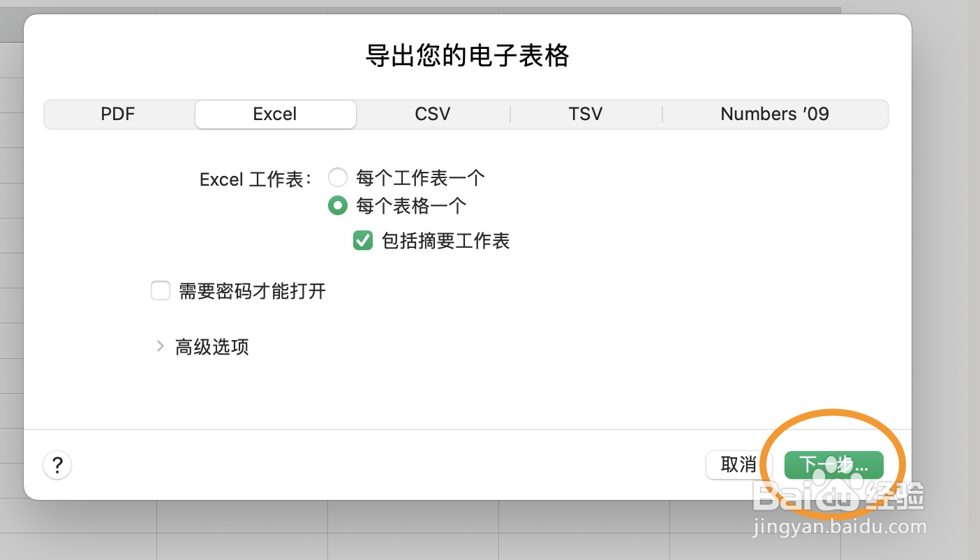Switch to the TSV export tab
Viewport: 980px width, 560px height.
click(x=586, y=114)
